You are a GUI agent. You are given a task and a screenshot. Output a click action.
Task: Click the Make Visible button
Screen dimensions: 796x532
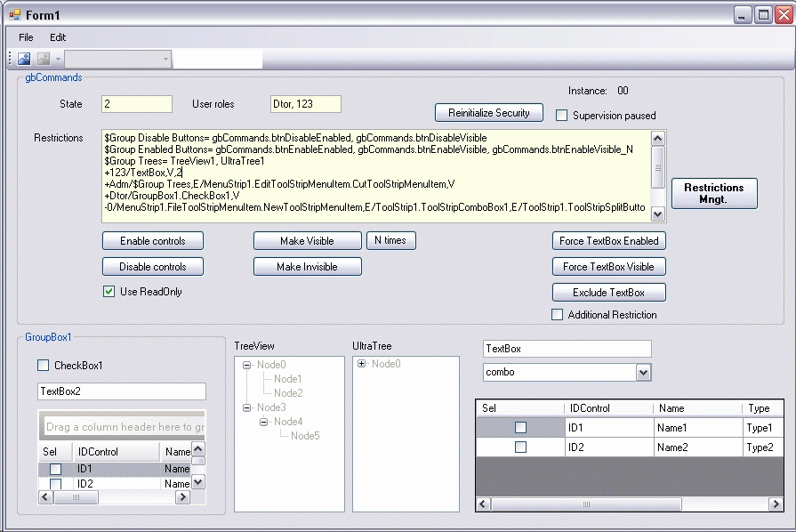(x=307, y=241)
